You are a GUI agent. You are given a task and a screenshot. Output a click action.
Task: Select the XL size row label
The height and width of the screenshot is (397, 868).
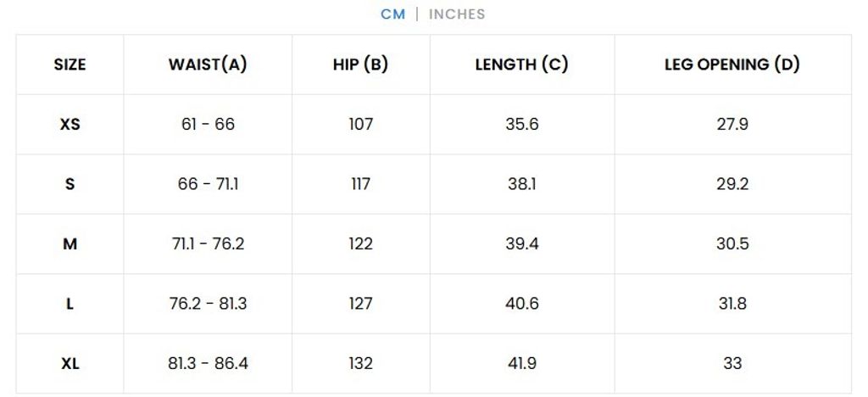70,364
